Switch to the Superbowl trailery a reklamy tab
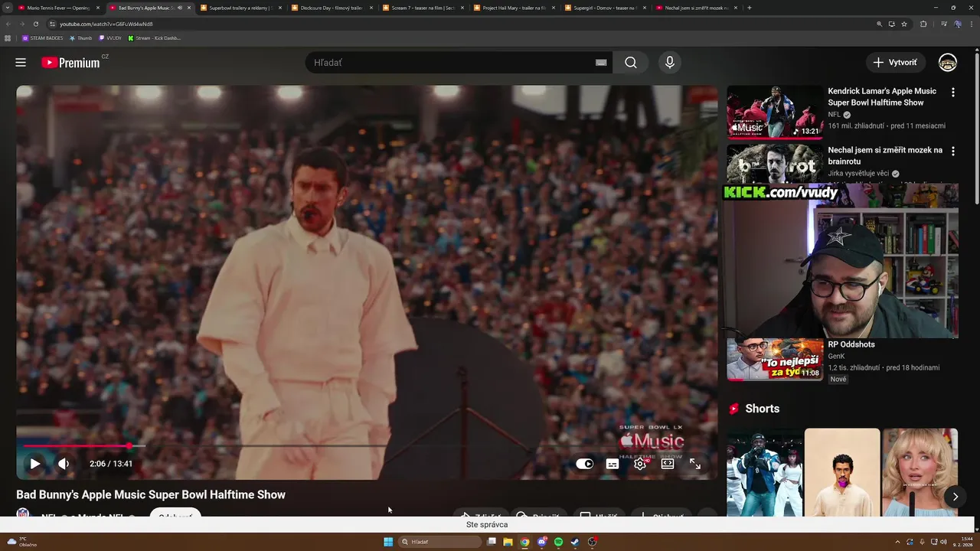980x551 pixels. pos(240,8)
